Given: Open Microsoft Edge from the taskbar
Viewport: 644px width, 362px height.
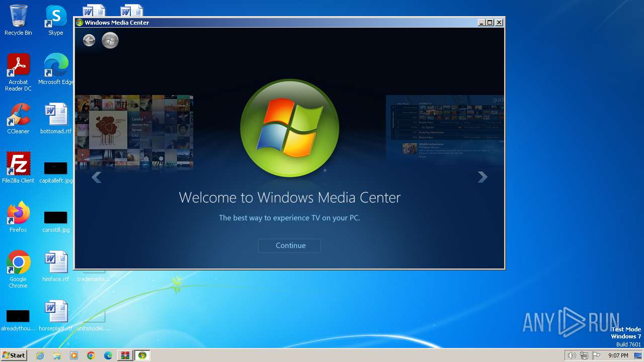Looking at the screenshot, I should click(x=108, y=355).
